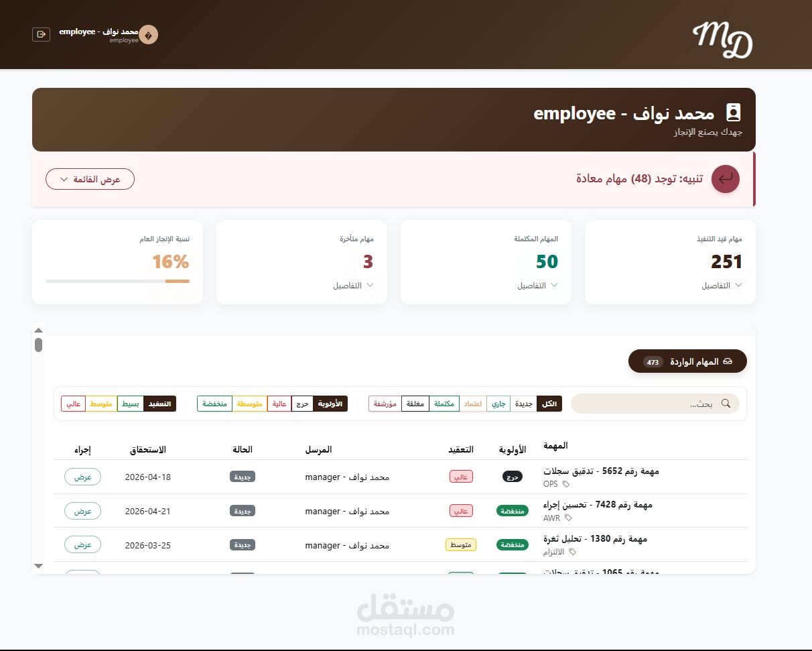
Task: Click the المهمة column header
Action: [x=556, y=446]
